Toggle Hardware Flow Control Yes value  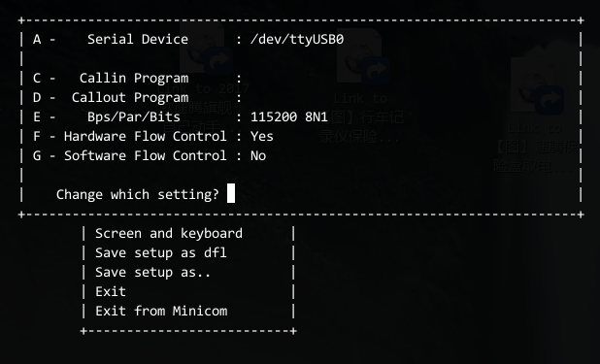point(262,137)
